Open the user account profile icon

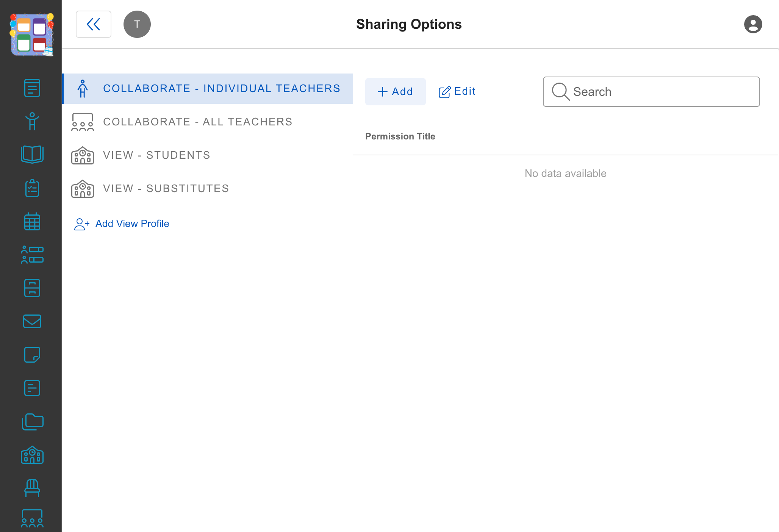(x=753, y=24)
